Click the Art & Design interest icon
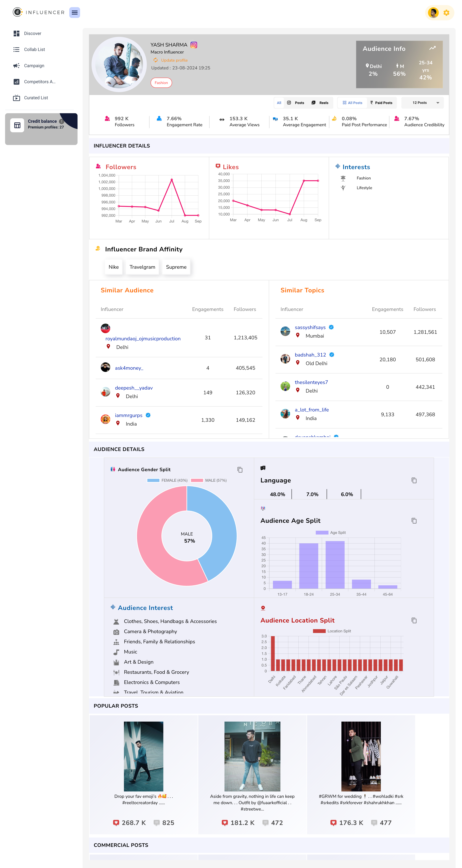The width and height of the screenshot is (462, 868). pyautogui.click(x=116, y=663)
